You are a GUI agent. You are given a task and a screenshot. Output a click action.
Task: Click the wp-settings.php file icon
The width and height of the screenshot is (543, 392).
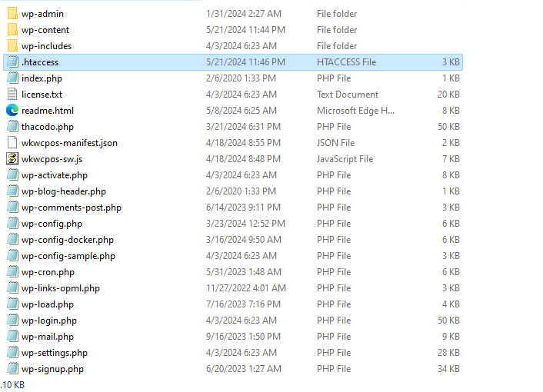pyautogui.click(x=12, y=353)
